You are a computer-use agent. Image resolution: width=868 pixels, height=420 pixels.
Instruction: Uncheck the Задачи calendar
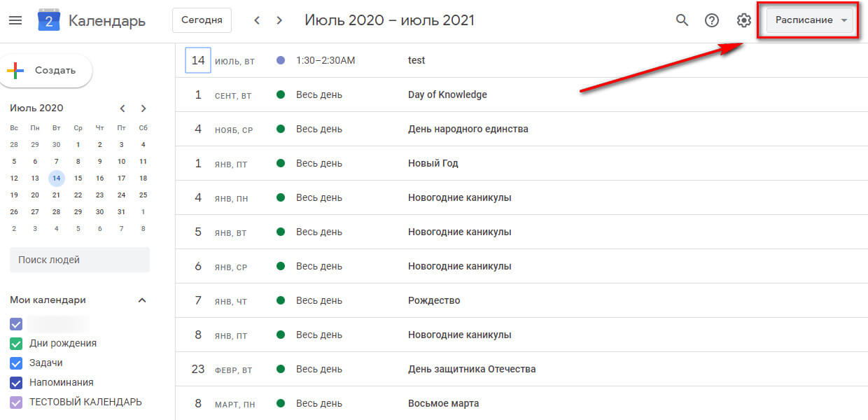pos(15,363)
